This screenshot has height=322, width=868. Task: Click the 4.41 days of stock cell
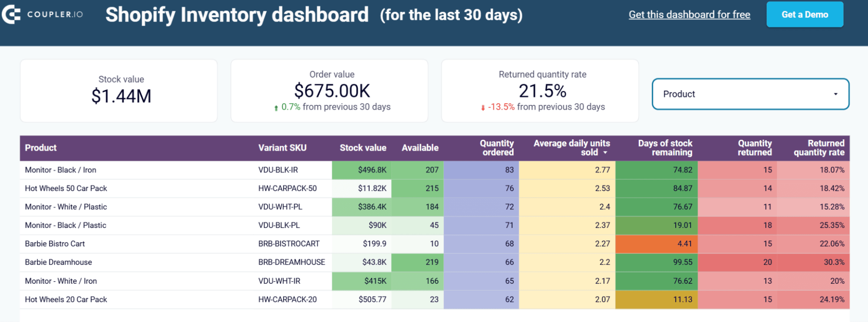click(657, 244)
